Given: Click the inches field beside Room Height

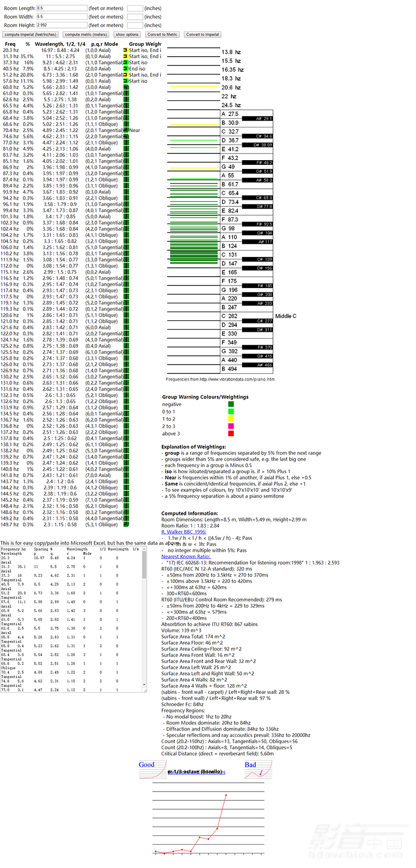Looking at the screenshot, I should [x=135, y=25].
